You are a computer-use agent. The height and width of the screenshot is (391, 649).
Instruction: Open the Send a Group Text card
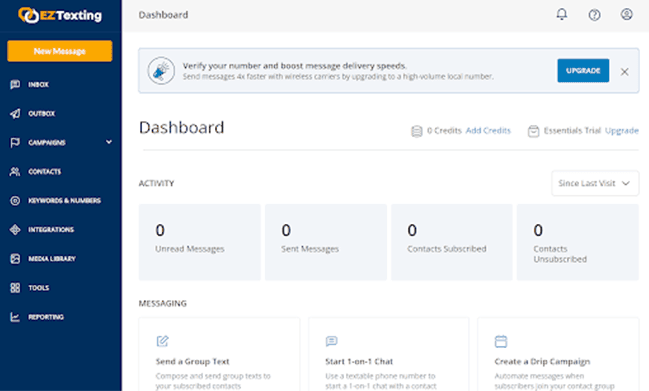tap(219, 354)
